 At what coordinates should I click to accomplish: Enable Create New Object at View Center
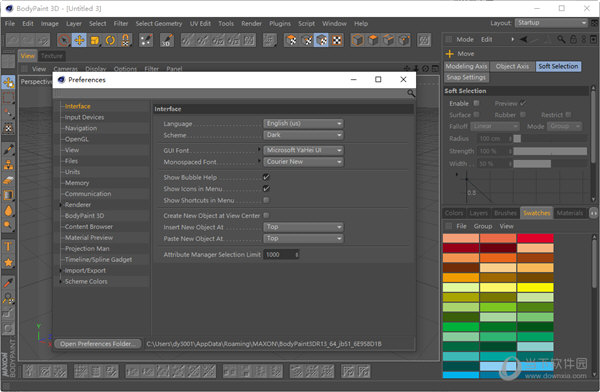(x=266, y=215)
